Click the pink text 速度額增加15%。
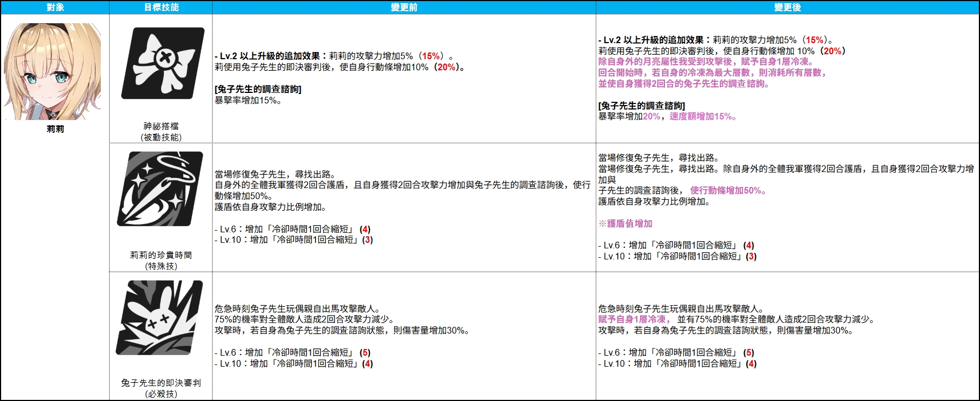The height and width of the screenshot is (401, 980). 703,117
